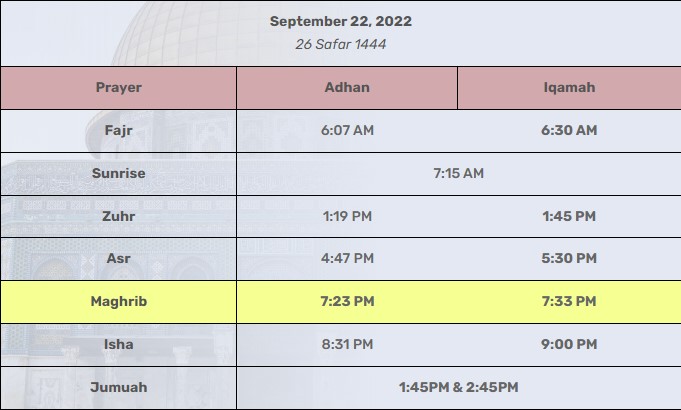Click the Fajr iqamah time 6:30 AM
This screenshot has width=681, height=410.
(569, 130)
